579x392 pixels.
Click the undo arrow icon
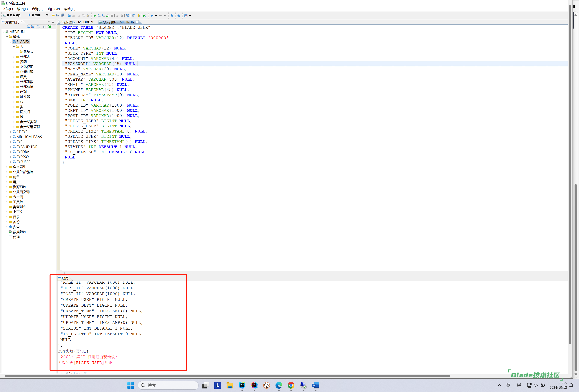(x=69, y=16)
